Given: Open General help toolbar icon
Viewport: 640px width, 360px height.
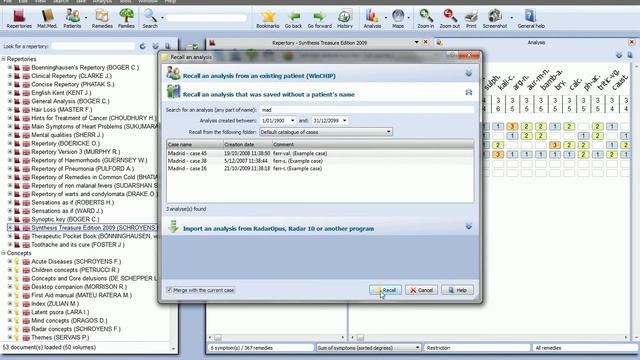Looking at the screenshot, I should coord(531,18).
